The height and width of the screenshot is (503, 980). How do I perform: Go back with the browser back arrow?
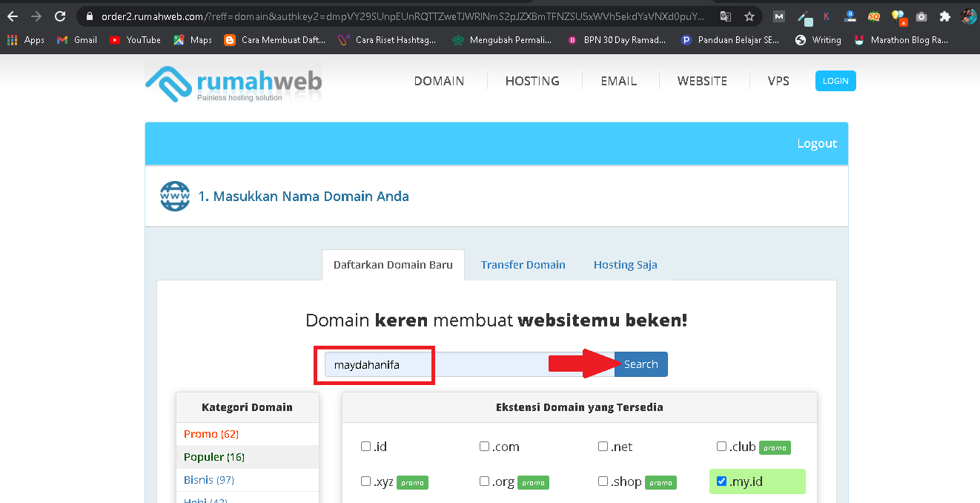tap(13, 16)
